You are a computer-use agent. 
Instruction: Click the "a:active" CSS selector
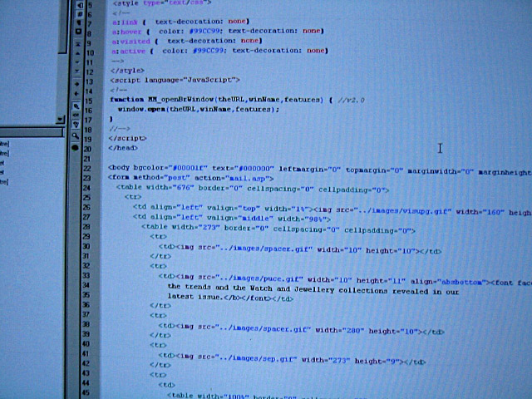click(129, 52)
